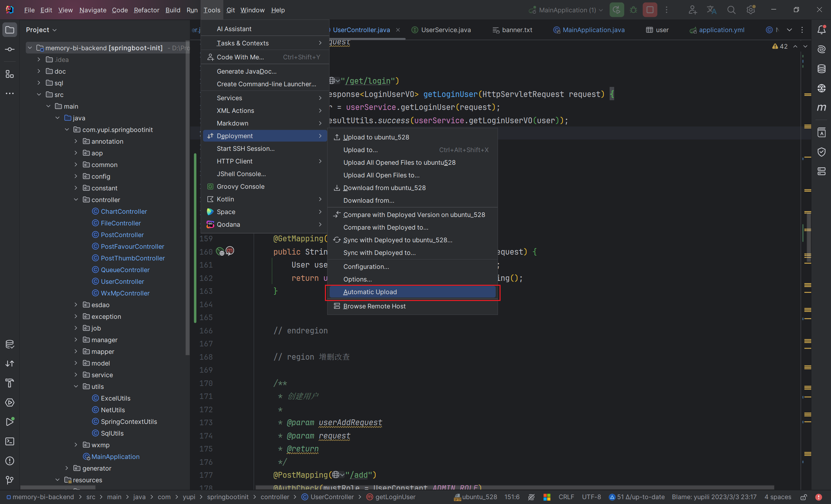Screen dimensions: 831x504
Task: Open the Build hammer tool window icon
Action: pyautogui.click(x=10, y=383)
